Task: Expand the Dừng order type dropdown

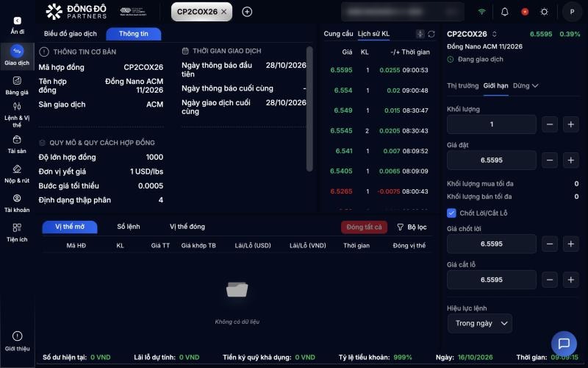Action: tap(526, 85)
